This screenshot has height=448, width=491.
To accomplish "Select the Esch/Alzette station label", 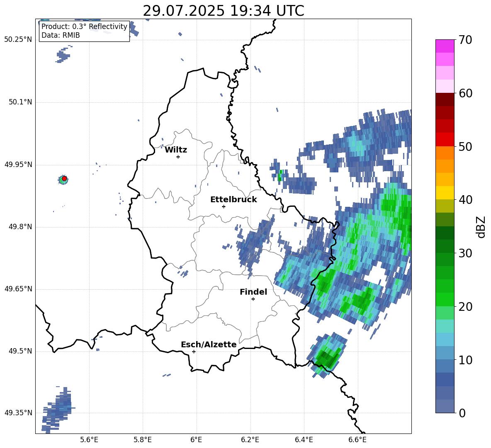I will pyautogui.click(x=209, y=344).
